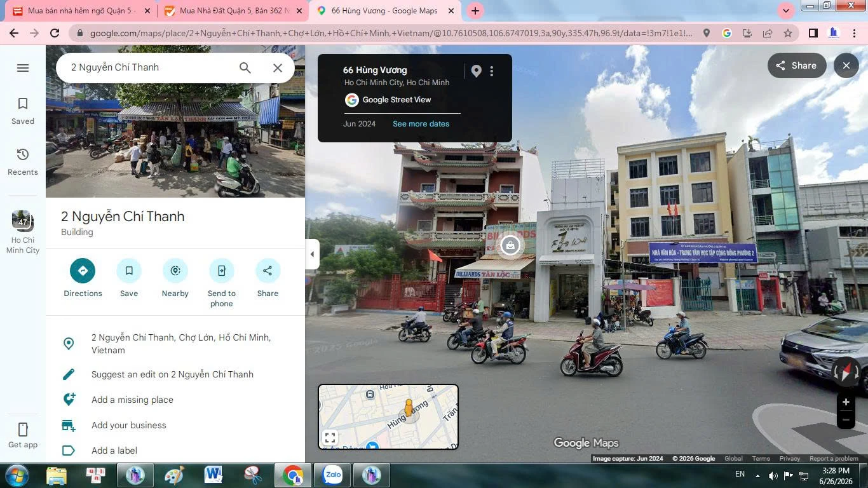Viewport: 868px width, 488px height.
Task: Zoom out with the minus button
Action: 846,420
